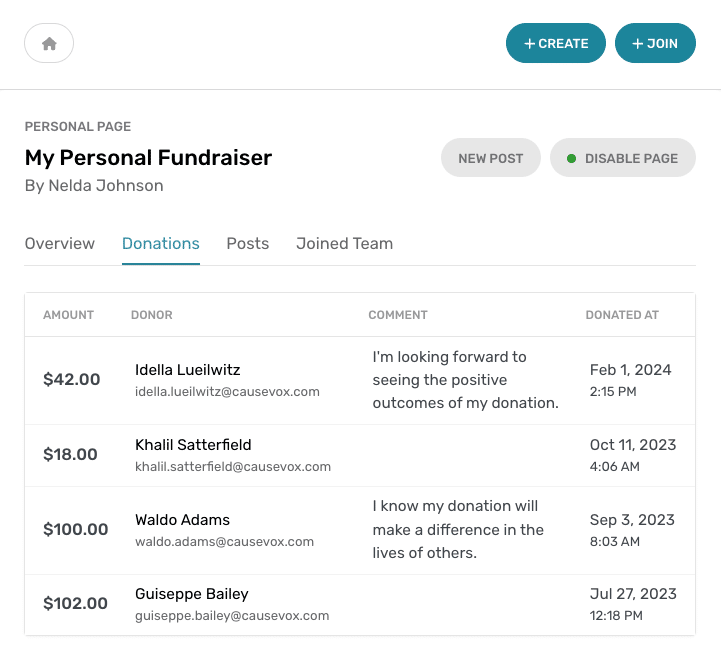Click the Jul 27, 2023 date
The height and width of the screenshot is (663, 721).
coord(633,594)
